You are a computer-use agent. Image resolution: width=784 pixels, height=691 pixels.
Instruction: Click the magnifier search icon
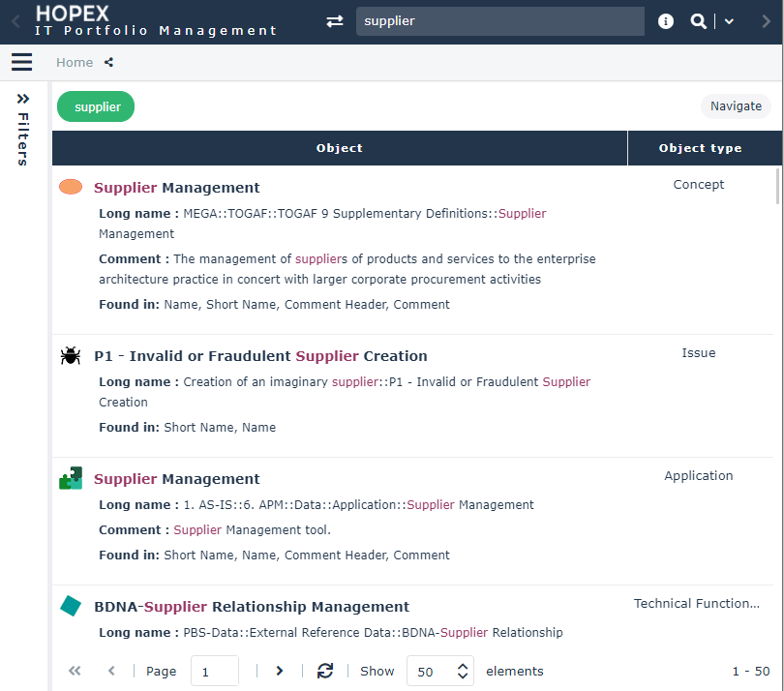698,21
